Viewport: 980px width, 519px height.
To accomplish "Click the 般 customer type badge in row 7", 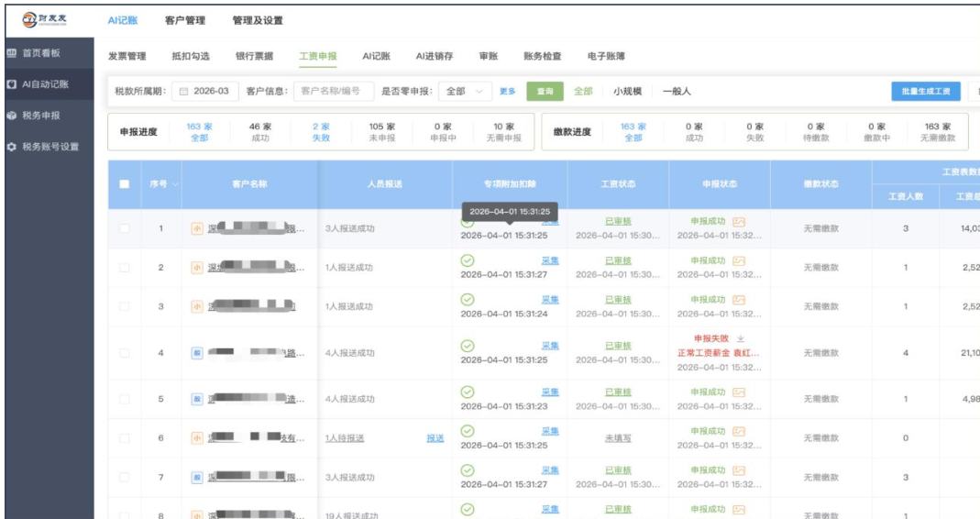I will [x=197, y=478].
